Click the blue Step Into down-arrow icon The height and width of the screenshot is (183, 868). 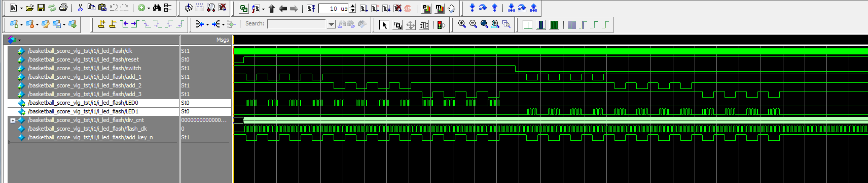click(472, 8)
